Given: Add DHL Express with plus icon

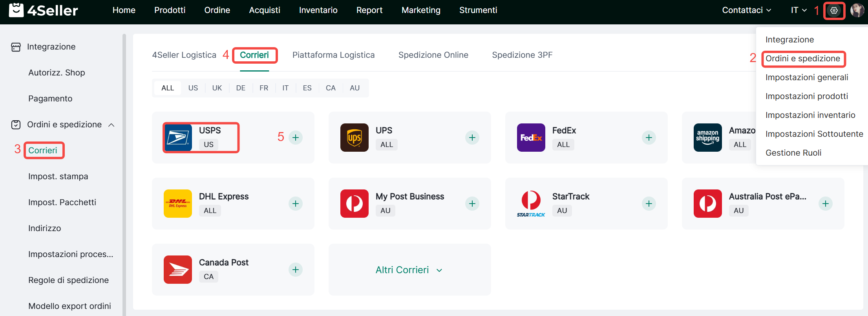Looking at the screenshot, I should [296, 204].
